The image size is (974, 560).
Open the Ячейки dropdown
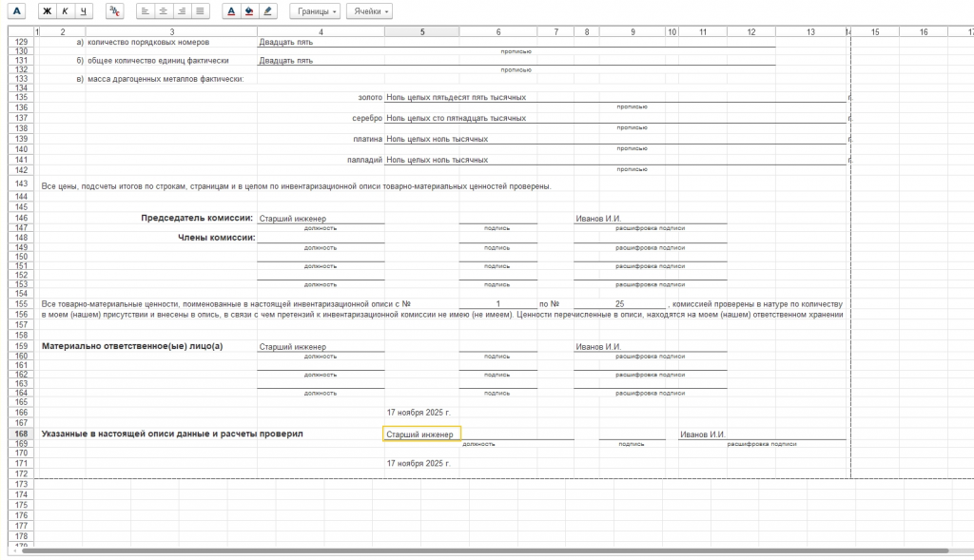tap(369, 11)
